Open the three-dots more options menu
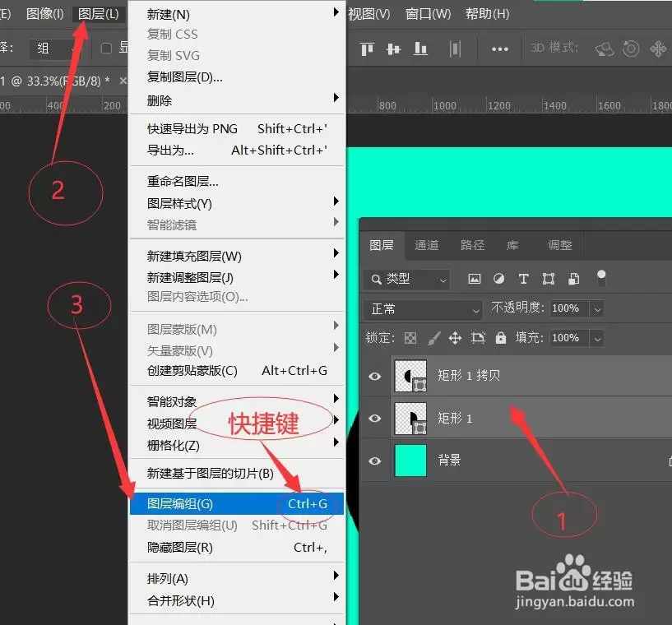Screen dimensions: 672x625 click(500, 49)
